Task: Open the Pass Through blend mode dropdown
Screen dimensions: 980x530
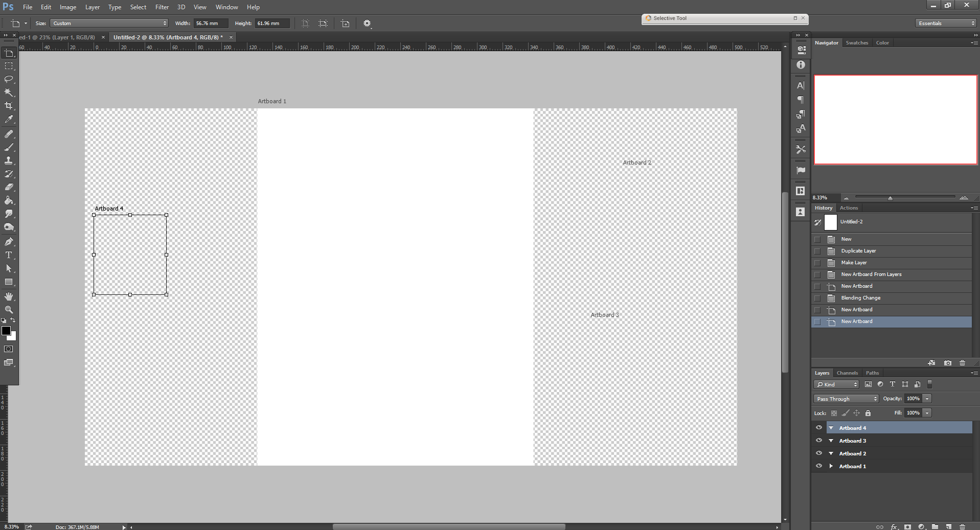Action: (846, 399)
